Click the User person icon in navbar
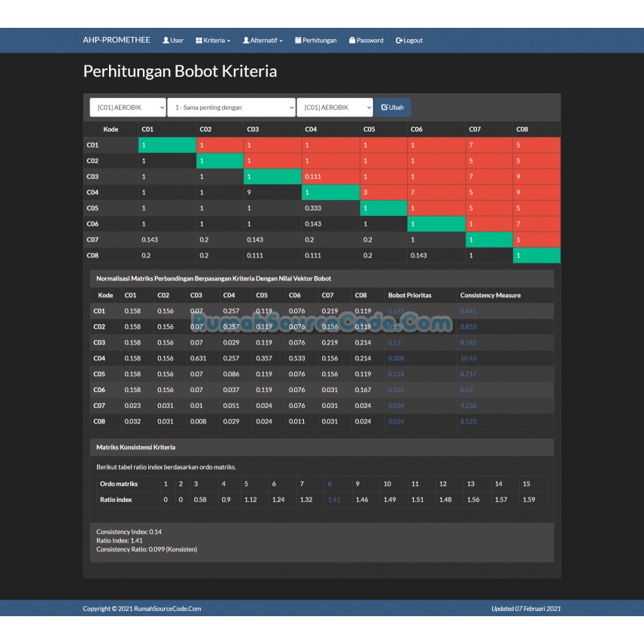This screenshot has height=644, width=644. tap(166, 41)
